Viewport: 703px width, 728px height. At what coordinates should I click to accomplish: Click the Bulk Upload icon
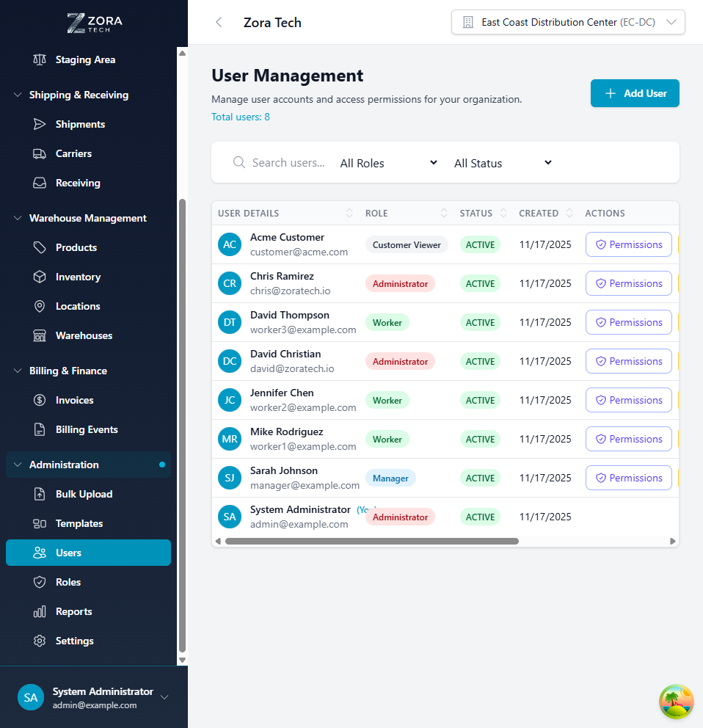pos(39,494)
